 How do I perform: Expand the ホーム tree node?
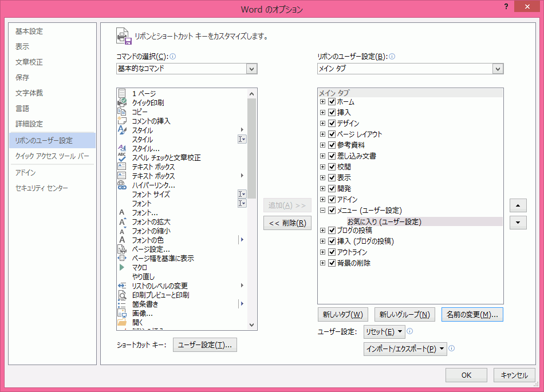[x=322, y=101]
